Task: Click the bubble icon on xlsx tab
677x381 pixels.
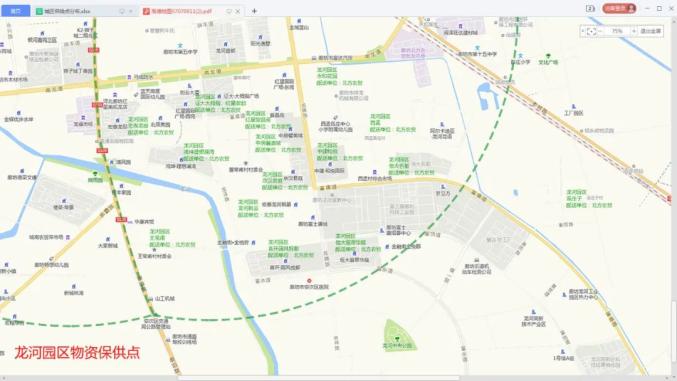Action: coord(122,11)
